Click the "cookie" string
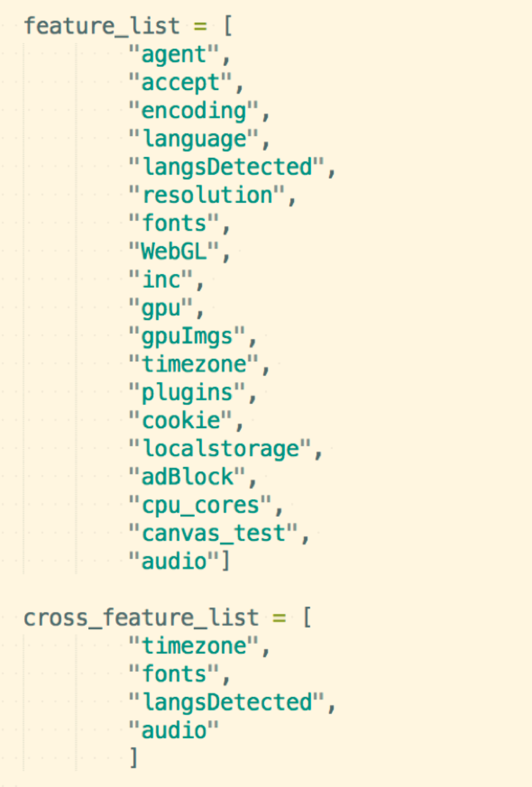532x787 pixels. click(181, 420)
